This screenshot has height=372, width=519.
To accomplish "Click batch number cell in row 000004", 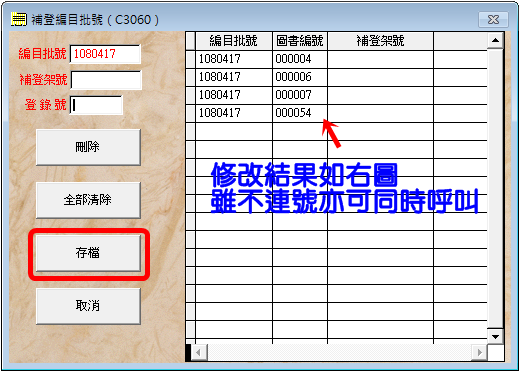I will click(234, 60).
